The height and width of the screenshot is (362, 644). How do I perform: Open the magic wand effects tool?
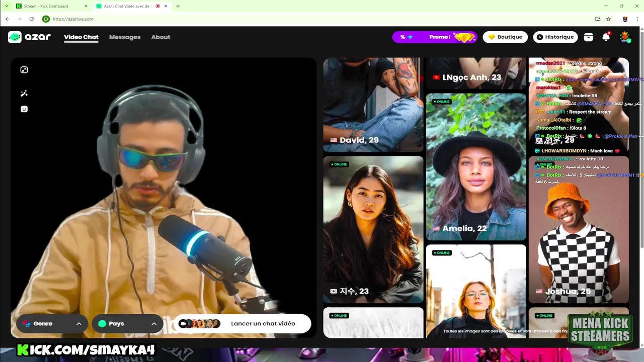[x=24, y=94]
